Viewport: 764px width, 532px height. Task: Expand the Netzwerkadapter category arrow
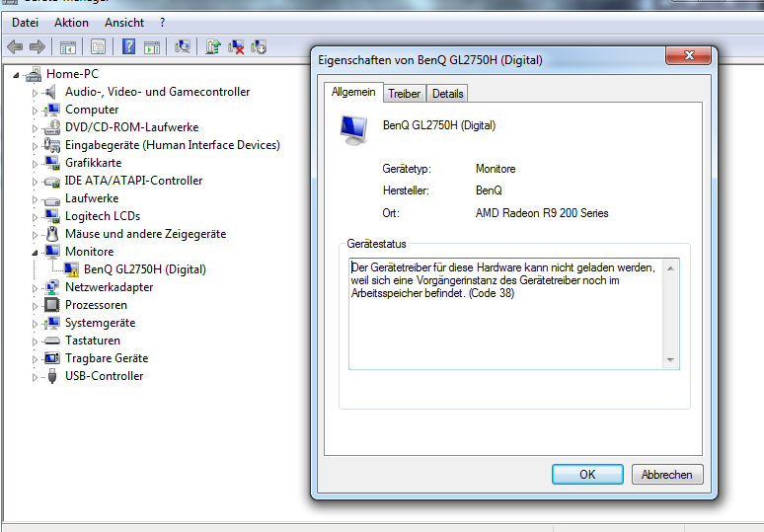(x=35, y=288)
